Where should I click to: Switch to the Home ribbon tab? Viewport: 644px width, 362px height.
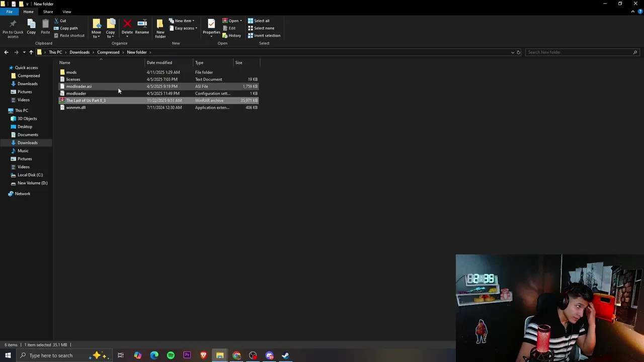click(x=28, y=12)
